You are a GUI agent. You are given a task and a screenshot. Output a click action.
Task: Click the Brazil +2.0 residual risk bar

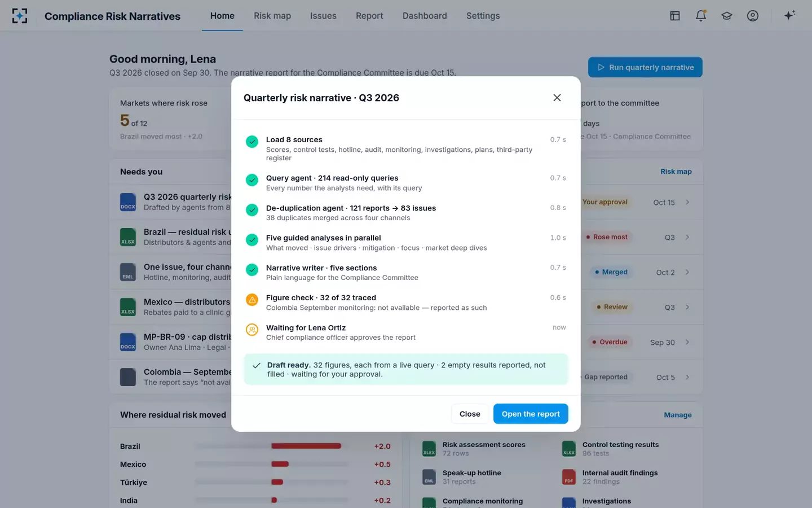click(306, 446)
